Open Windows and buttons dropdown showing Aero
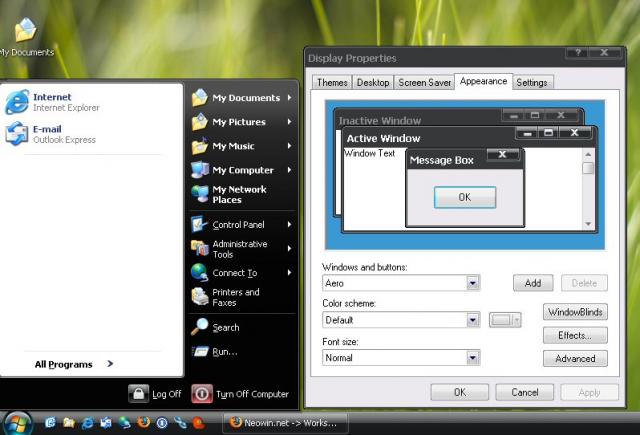This screenshot has width=640, height=435. (x=401, y=283)
